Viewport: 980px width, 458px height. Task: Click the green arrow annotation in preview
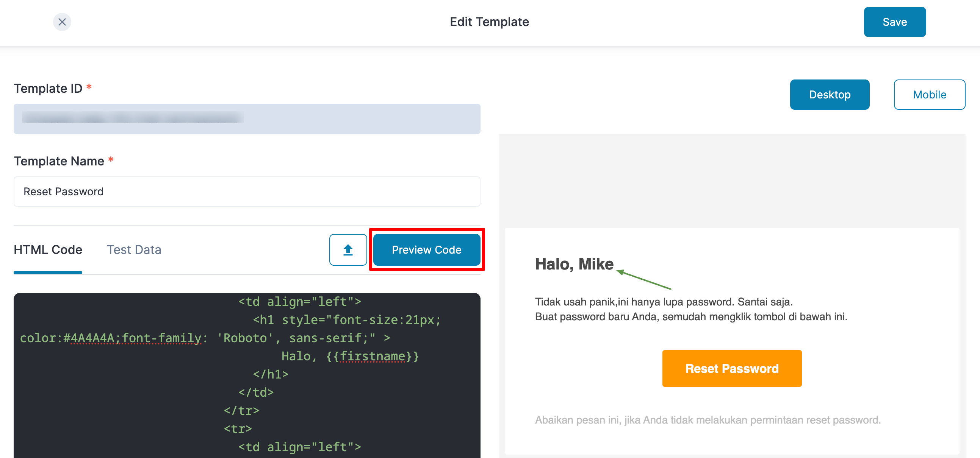(644, 280)
